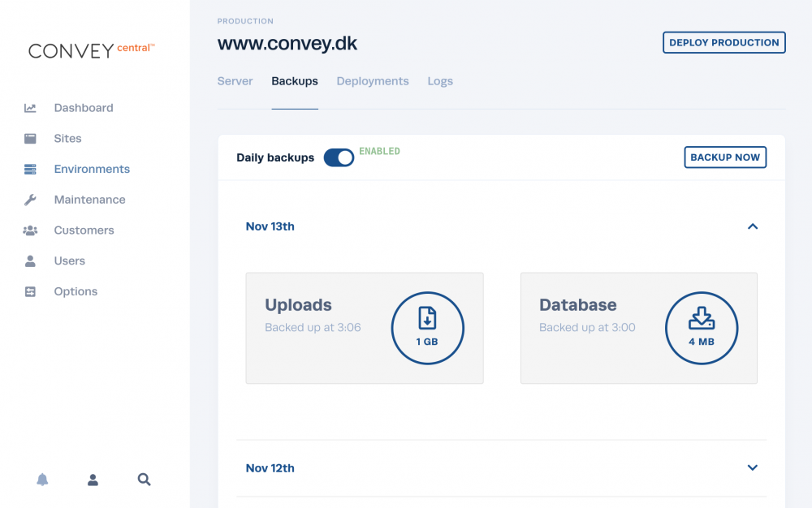The height and width of the screenshot is (508, 812).
Task: Click the Dashboard chart icon
Action: click(x=30, y=108)
